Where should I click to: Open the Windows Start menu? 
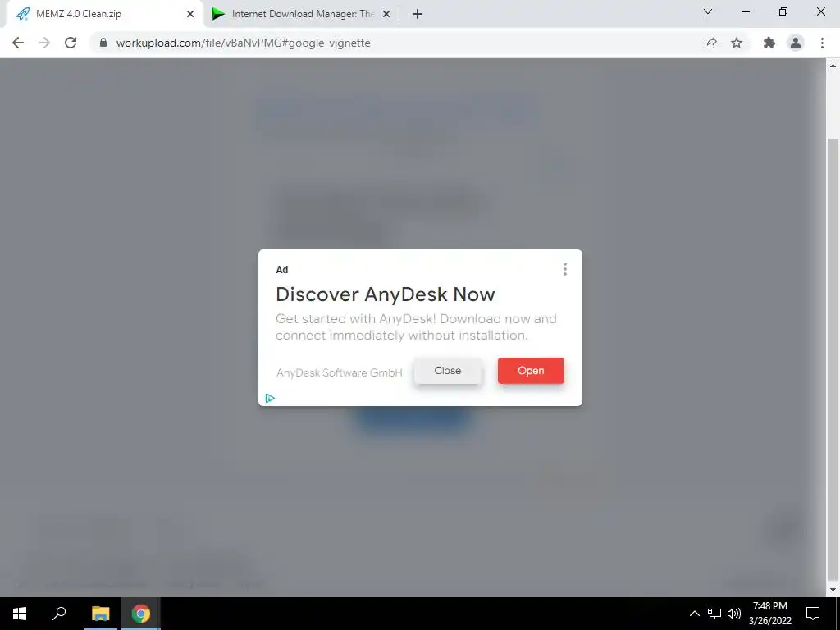20,614
